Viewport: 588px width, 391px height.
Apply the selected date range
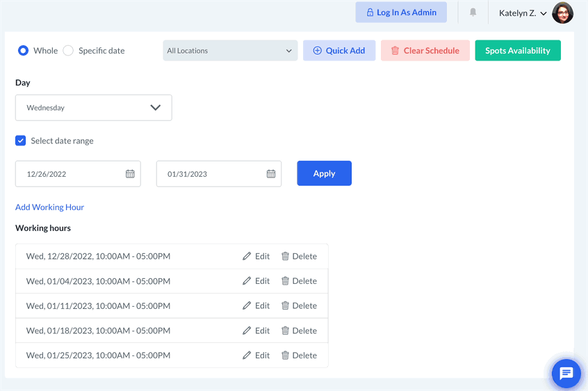324,174
